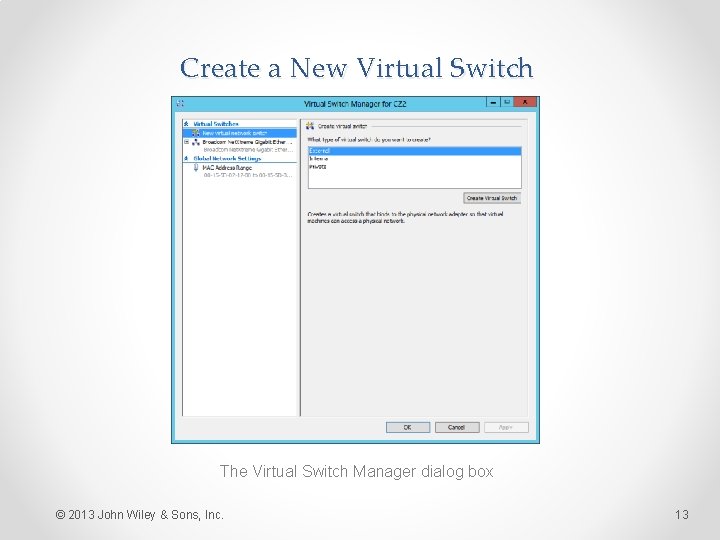Click the Create Virtual Switch button
Screen dimensions: 720x540
[x=492, y=198]
